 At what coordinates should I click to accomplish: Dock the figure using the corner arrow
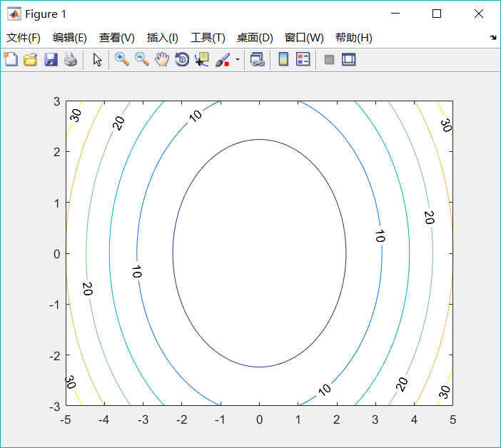click(x=493, y=38)
